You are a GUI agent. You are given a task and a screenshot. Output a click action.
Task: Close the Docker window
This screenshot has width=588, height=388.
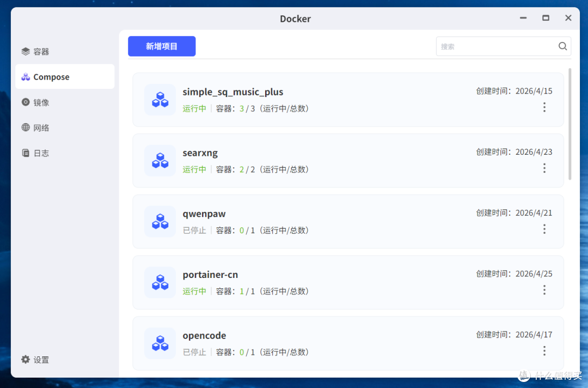(x=568, y=18)
